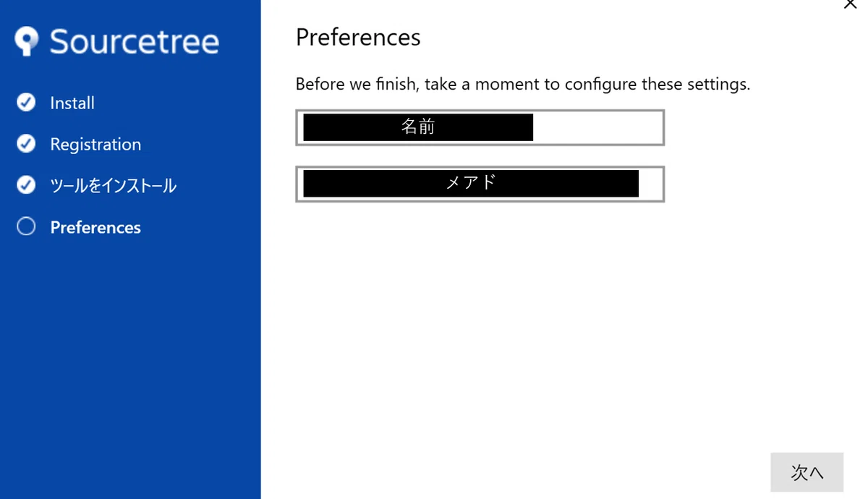Viewport: 868px width, 499px height.
Task: Open the ツールをインストール step label
Action: click(114, 186)
